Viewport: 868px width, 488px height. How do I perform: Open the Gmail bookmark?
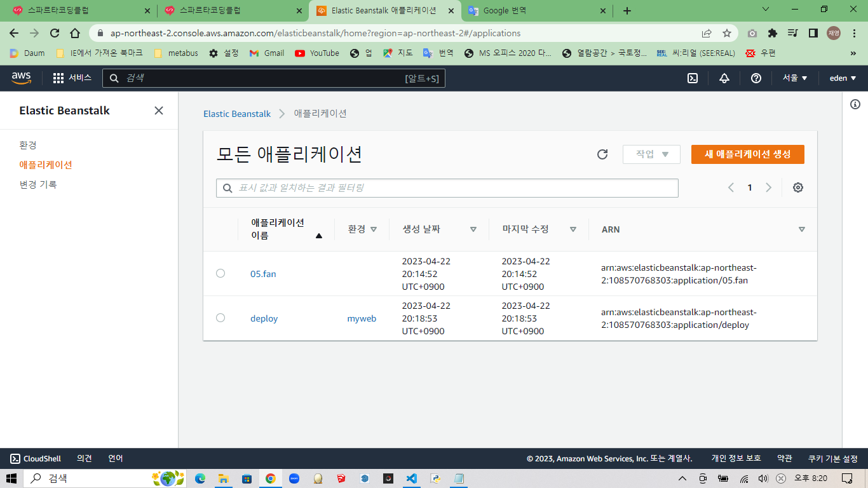pyautogui.click(x=267, y=53)
